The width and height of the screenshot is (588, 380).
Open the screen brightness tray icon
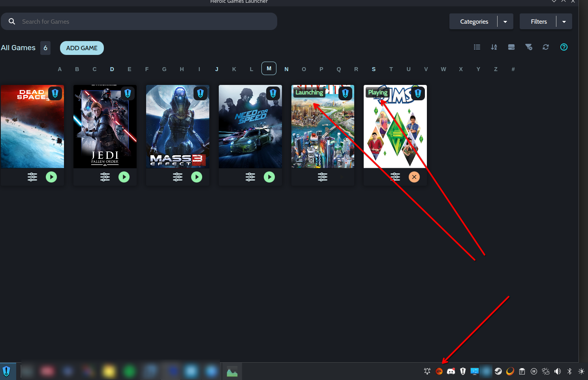point(581,371)
